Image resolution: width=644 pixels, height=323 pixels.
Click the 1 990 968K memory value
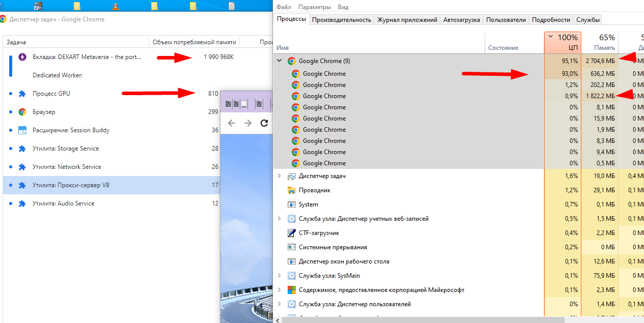coord(218,57)
